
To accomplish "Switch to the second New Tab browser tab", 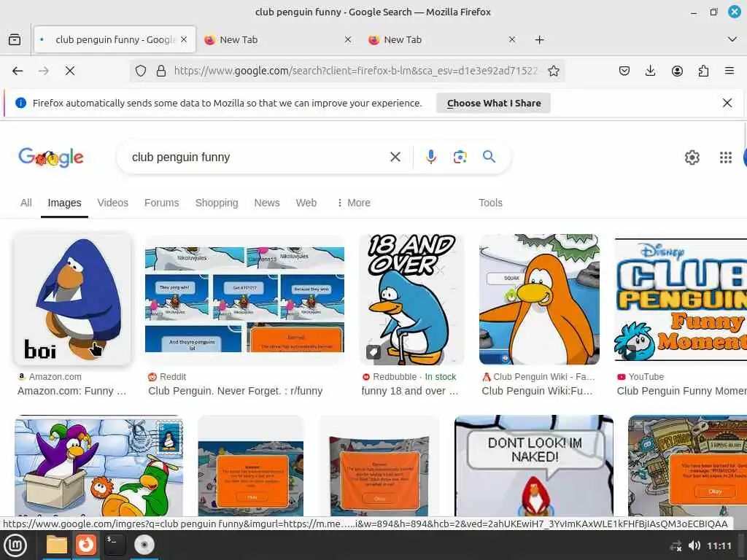I will pyautogui.click(x=441, y=40).
